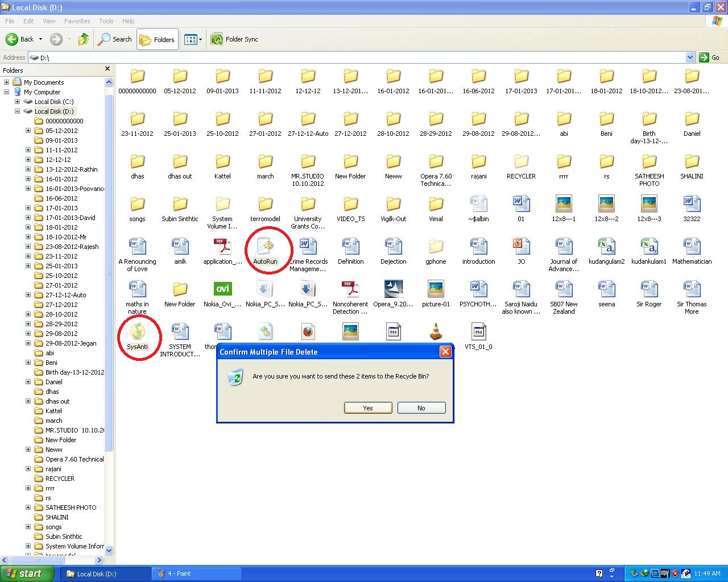Open the File menu
Screen dimensions: 728x582
pos(9,21)
